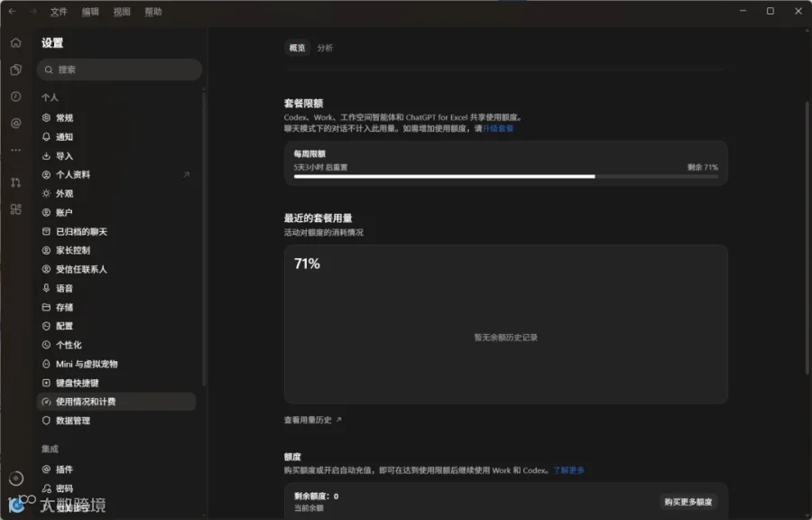Go forward with the right arrow icon
This screenshot has width=812, height=520.
point(32,12)
